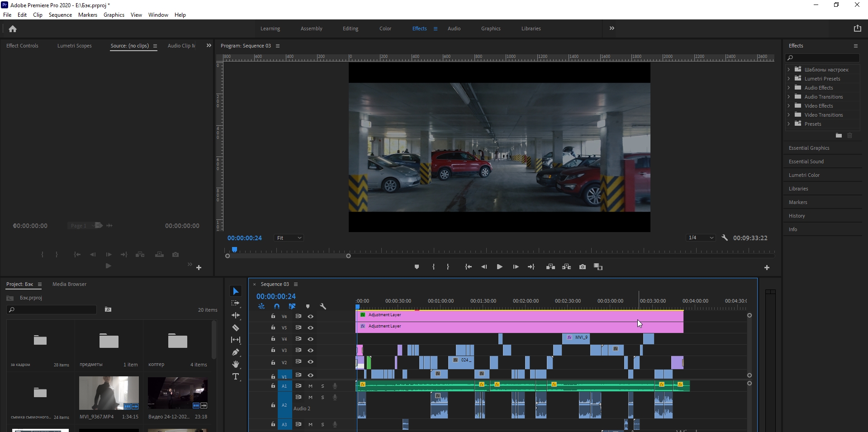
Task: Open Essential Graphics panel
Action: [x=809, y=148]
